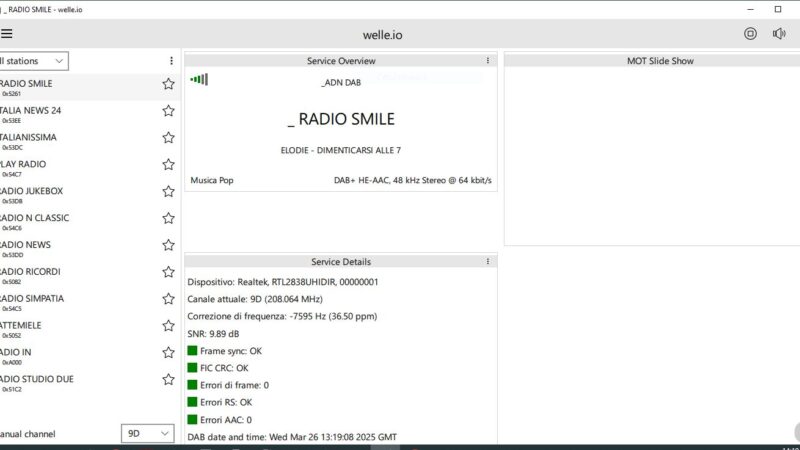
Task: Click Errori RS OK status
Action: 220,402
